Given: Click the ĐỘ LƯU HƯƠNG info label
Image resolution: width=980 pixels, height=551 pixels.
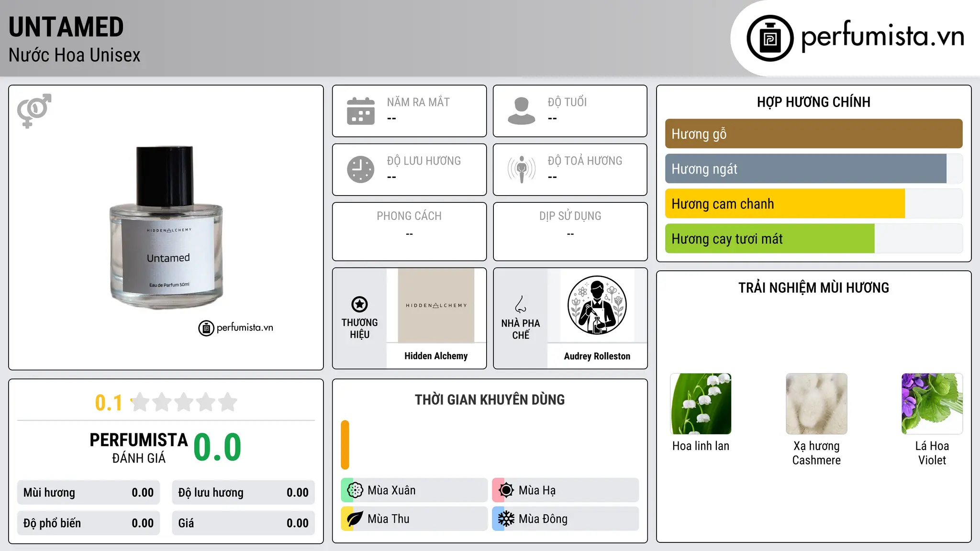Looking at the screenshot, I should [x=424, y=161].
